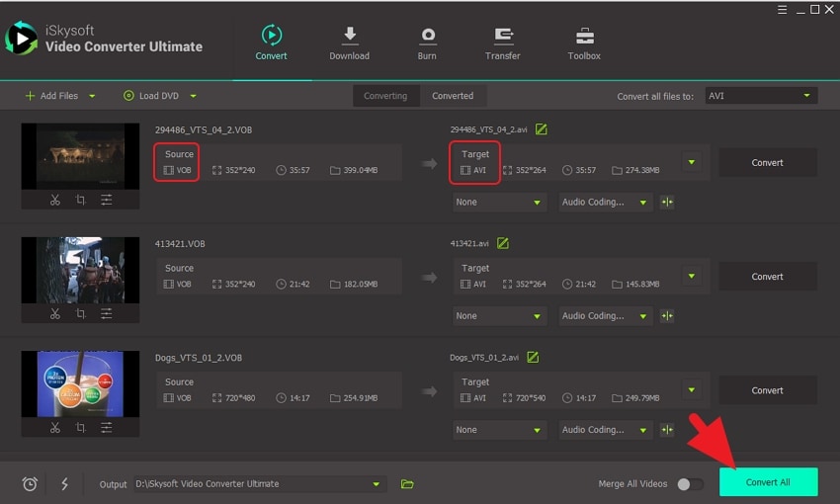Toggle the Merge All Videos switch
The width and height of the screenshot is (840, 504).
coord(690,484)
